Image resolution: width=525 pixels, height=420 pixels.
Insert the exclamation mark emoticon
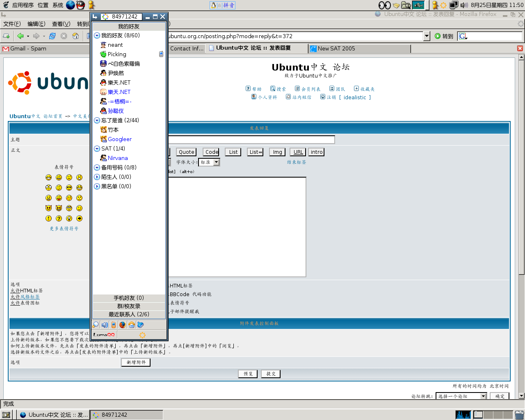(x=49, y=218)
